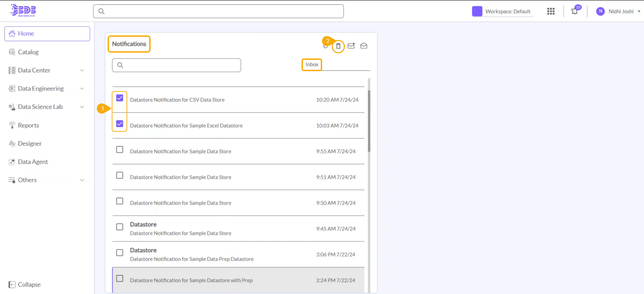Delete selected notifications with trash icon

[338, 46]
